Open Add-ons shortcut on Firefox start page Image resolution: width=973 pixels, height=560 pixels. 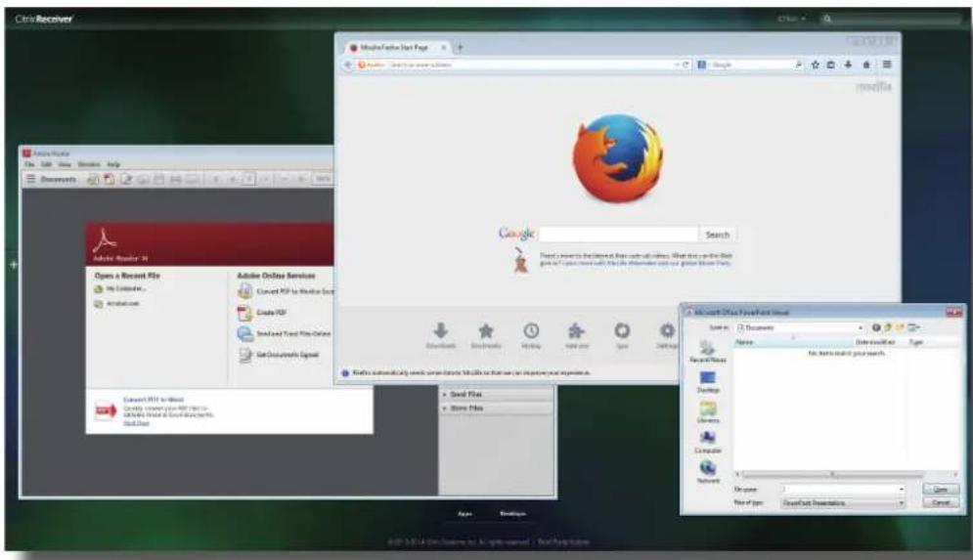coord(577,335)
